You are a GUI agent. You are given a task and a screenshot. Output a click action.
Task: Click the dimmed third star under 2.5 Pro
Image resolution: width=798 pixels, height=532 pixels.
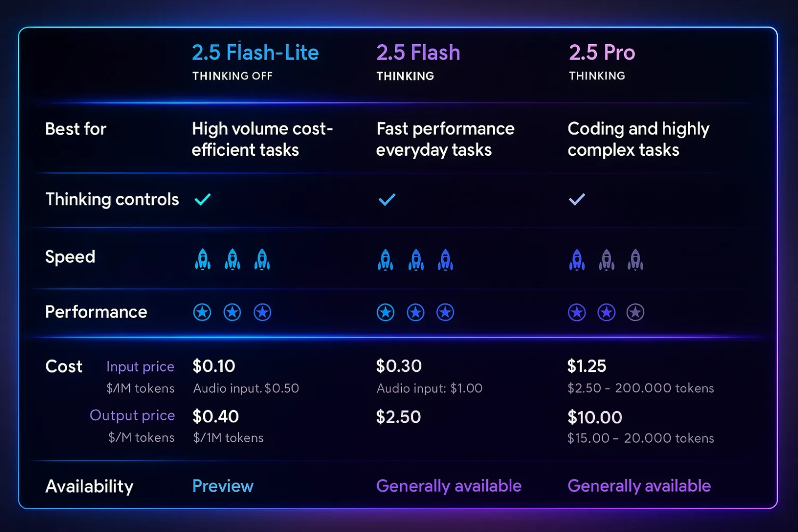tap(635, 312)
